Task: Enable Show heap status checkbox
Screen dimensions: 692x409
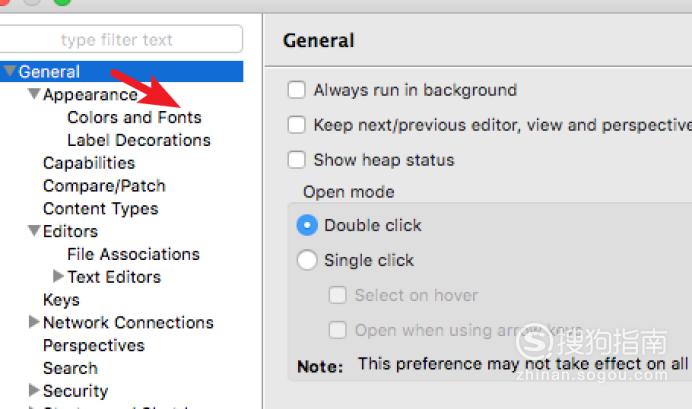Action: 296,159
